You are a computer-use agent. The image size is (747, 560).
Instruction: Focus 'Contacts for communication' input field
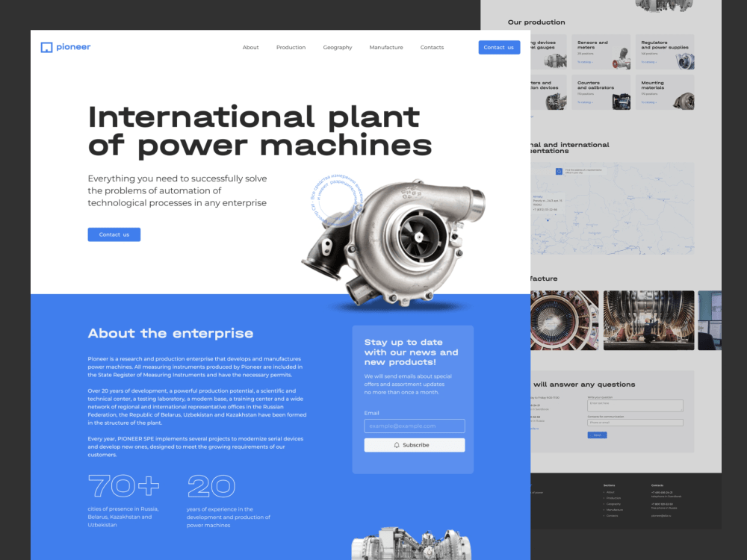pyautogui.click(x=635, y=423)
